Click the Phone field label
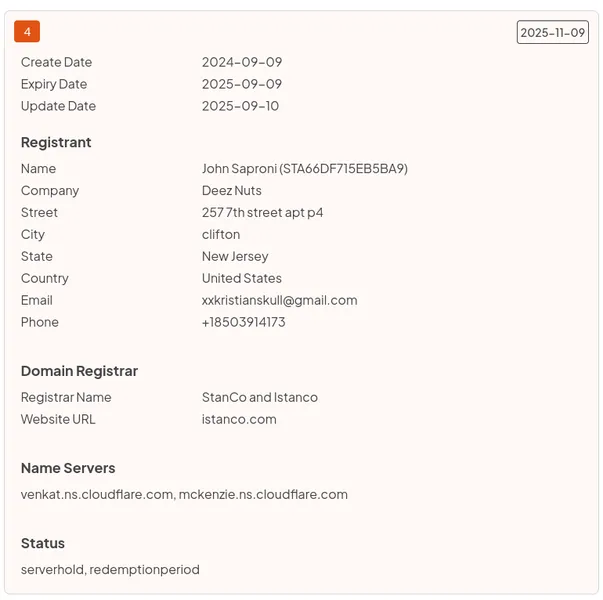 [x=40, y=322]
